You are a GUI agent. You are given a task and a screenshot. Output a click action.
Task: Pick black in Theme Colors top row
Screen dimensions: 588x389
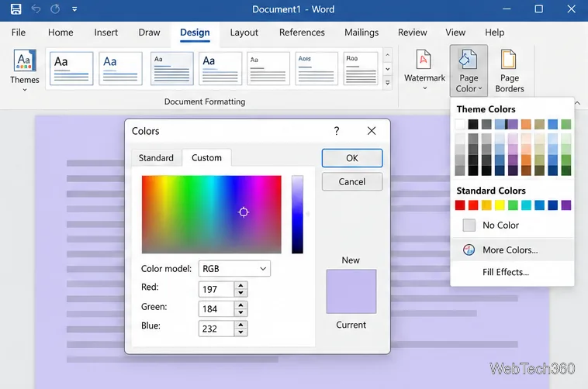(x=473, y=124)
